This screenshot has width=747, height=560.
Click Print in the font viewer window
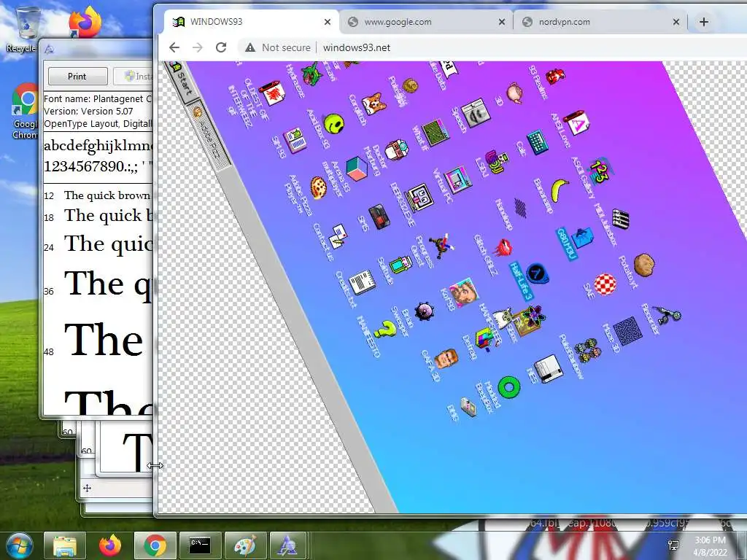coord(77,76)
